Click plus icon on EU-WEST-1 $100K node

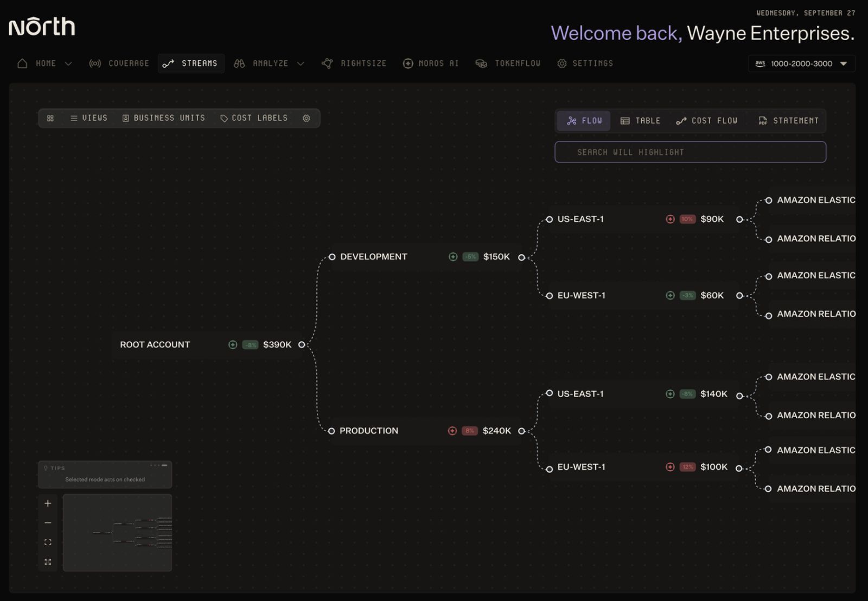click(671, 467)
